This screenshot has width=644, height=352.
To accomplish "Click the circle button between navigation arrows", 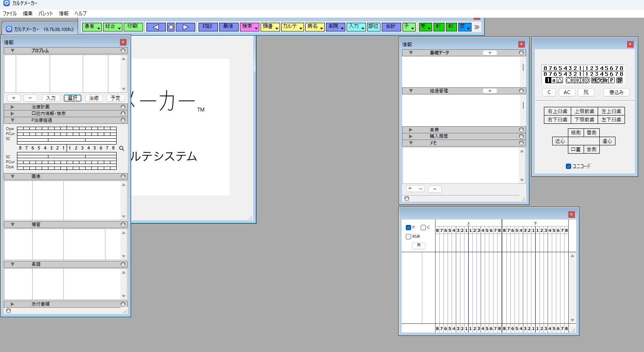I will [171, 27].
